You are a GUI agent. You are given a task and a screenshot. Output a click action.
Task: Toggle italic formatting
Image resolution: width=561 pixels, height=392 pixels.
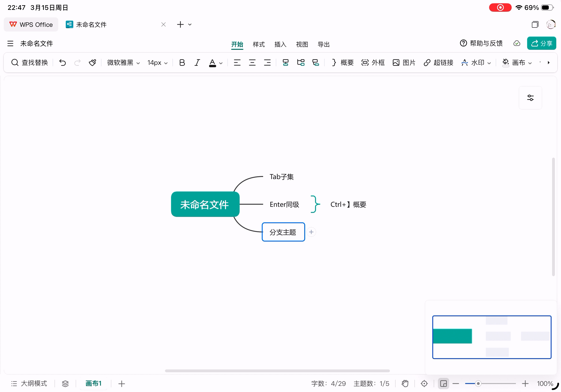[x=197, y=63]
